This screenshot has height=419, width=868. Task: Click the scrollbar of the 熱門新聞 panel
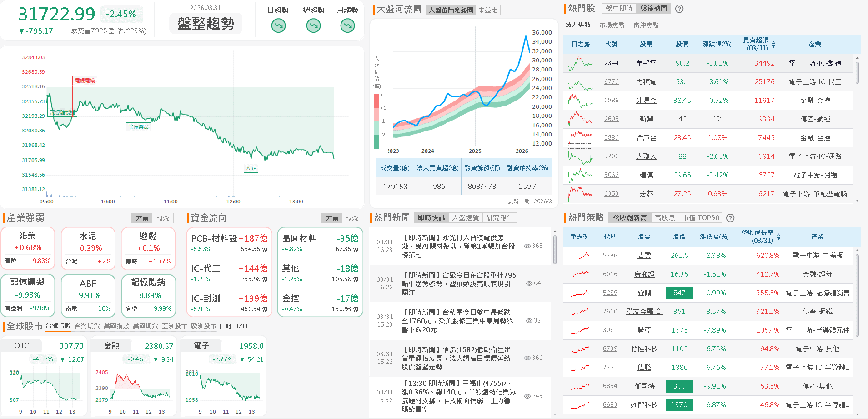(555, 248)
